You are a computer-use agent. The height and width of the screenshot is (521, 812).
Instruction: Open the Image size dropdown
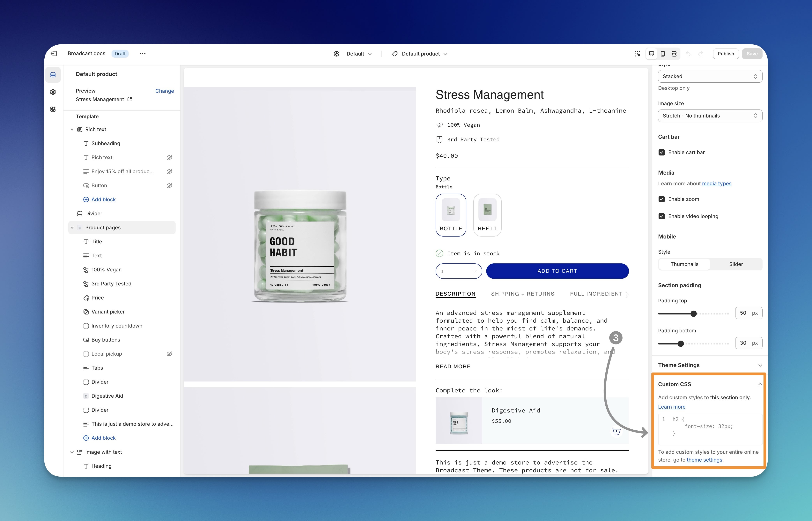(710, 116)
